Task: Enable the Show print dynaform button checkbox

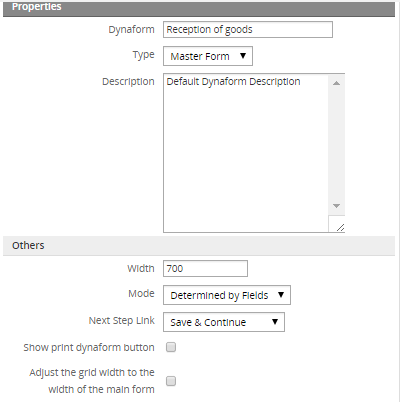Action: click(x=171, y=347)
